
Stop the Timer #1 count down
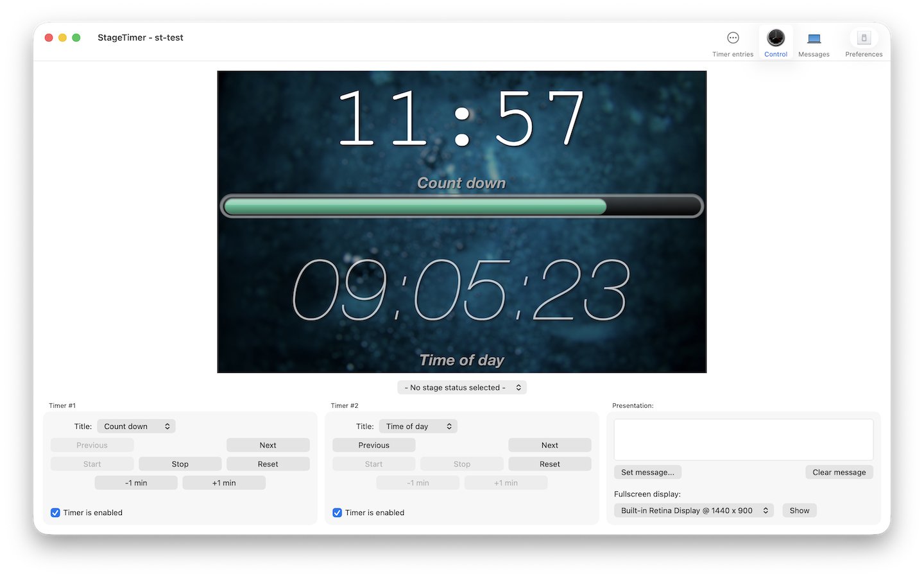[180, 464]
